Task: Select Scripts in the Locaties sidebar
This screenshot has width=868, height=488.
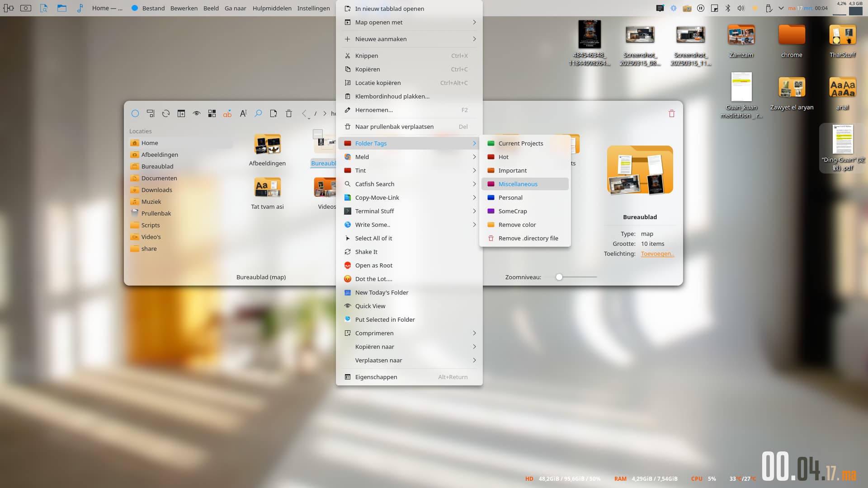Action: coord(181,225)
